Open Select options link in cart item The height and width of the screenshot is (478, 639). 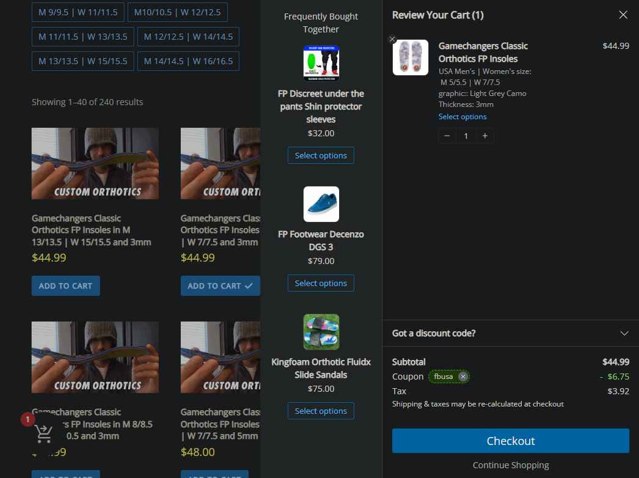click(x=462, y=117)
